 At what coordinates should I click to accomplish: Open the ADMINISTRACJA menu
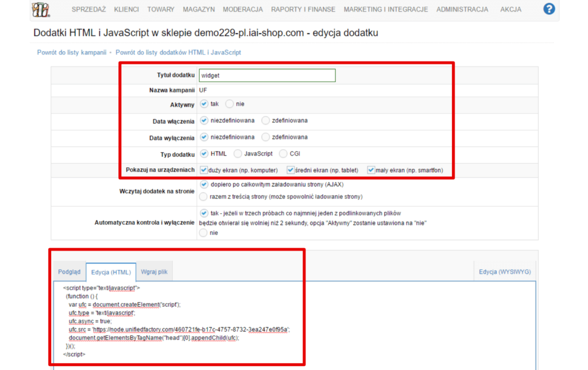(462, 9)
